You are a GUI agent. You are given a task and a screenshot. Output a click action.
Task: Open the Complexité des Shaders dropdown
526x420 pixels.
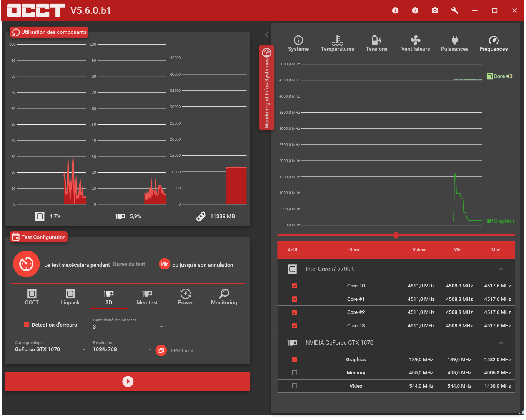click(x=161, y=326)
